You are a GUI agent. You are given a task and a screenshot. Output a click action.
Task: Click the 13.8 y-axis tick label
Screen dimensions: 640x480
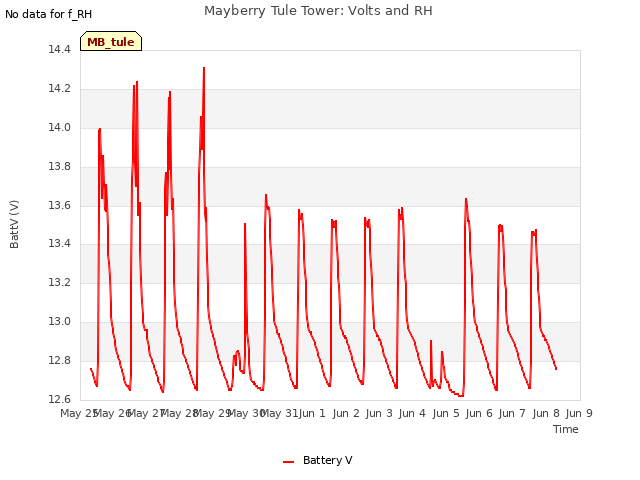[x=60, y=167]
